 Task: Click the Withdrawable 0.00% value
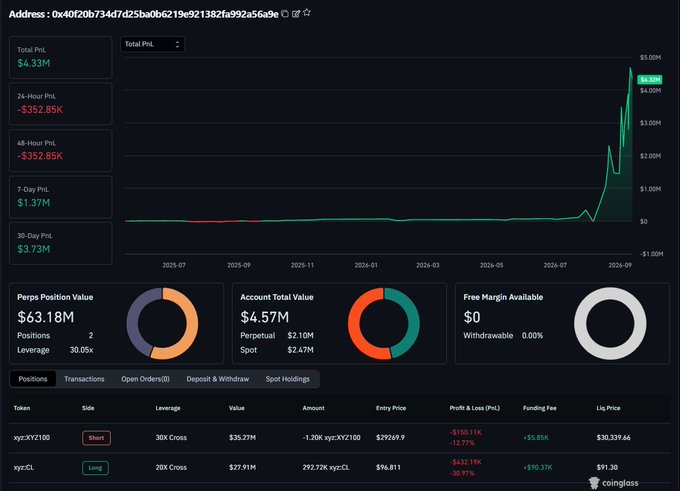coord(532,336)
